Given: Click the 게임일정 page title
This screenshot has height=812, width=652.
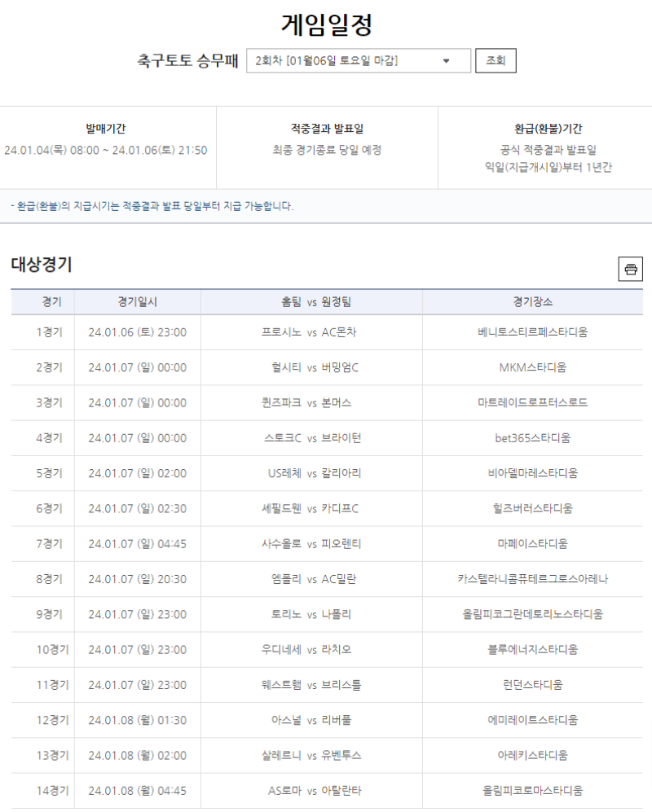Looking at the screenshot, I should click(327, 24).
